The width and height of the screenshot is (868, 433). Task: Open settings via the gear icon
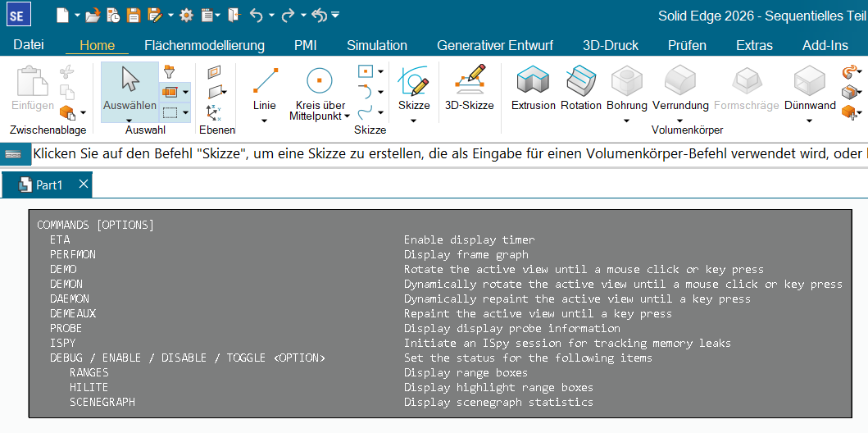pyautogui.click(x=186, y=16)
